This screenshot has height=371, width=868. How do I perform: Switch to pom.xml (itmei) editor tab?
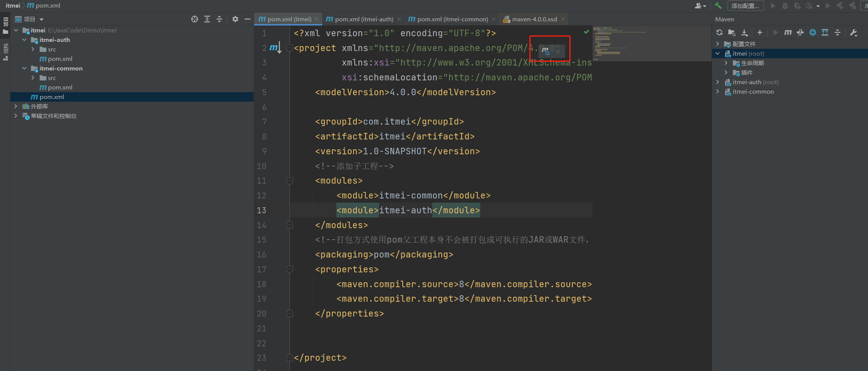pyautogui.click(x=289, y=19)
